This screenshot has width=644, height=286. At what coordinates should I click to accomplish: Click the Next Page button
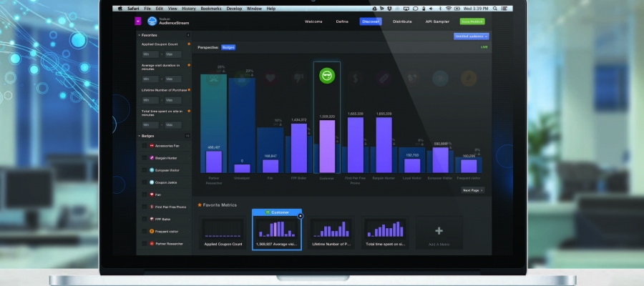tap(473, 190)
